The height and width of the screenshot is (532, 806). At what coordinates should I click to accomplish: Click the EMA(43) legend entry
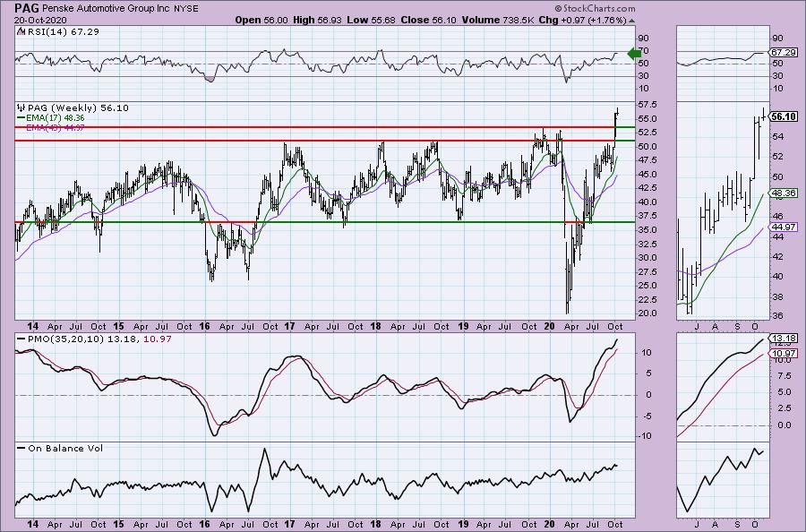click(55, 127)
